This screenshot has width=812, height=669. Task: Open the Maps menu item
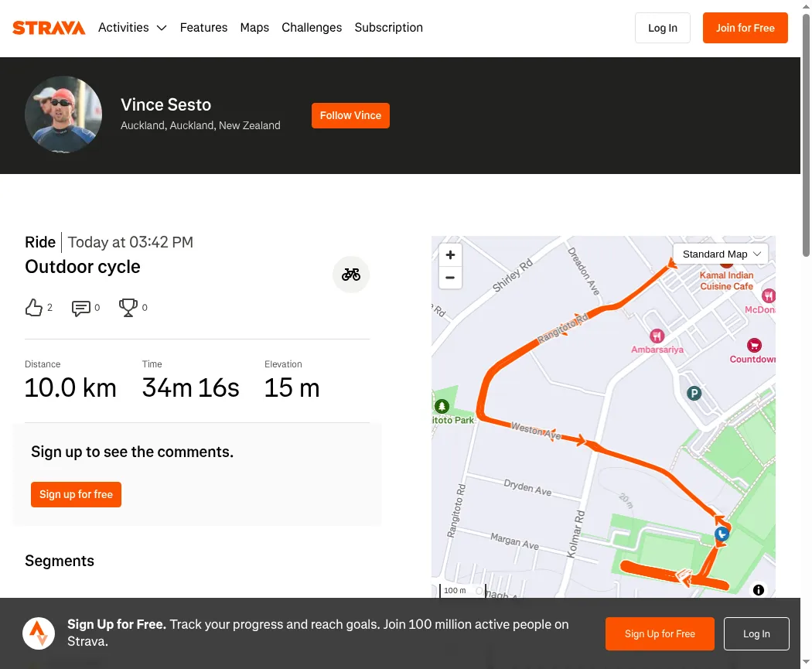click(x=254, y=27)
